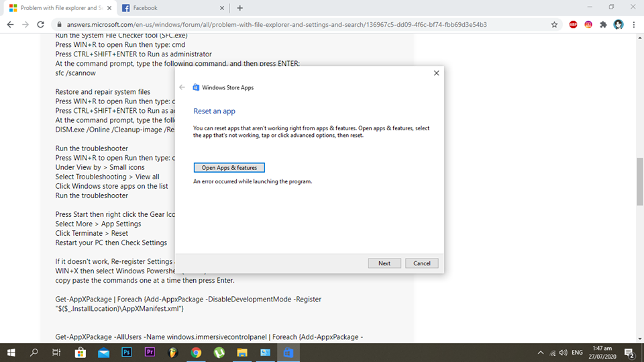
Task: View site info via the padlock icon
Action: coord(59,25)
